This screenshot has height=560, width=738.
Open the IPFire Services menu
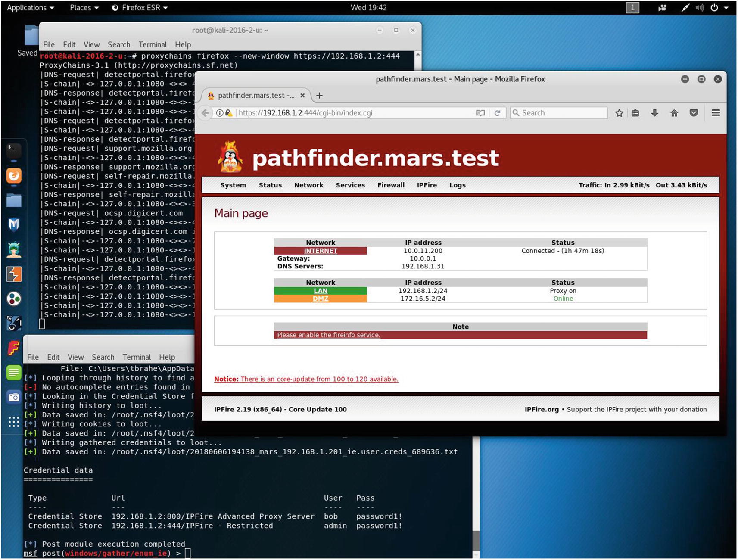tap(350, 185)
